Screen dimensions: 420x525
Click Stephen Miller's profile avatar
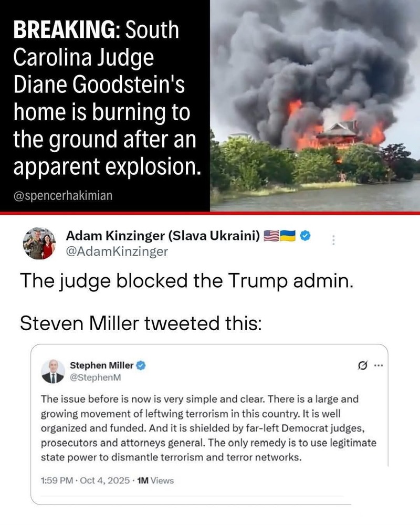[x=52, y=371]
